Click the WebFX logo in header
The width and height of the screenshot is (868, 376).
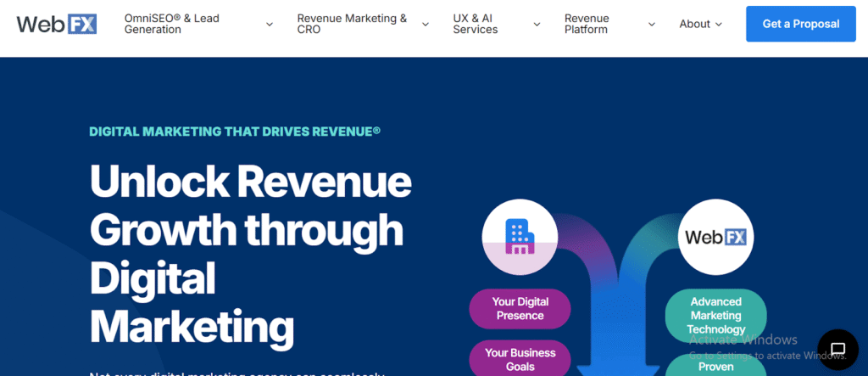point(56,24)
